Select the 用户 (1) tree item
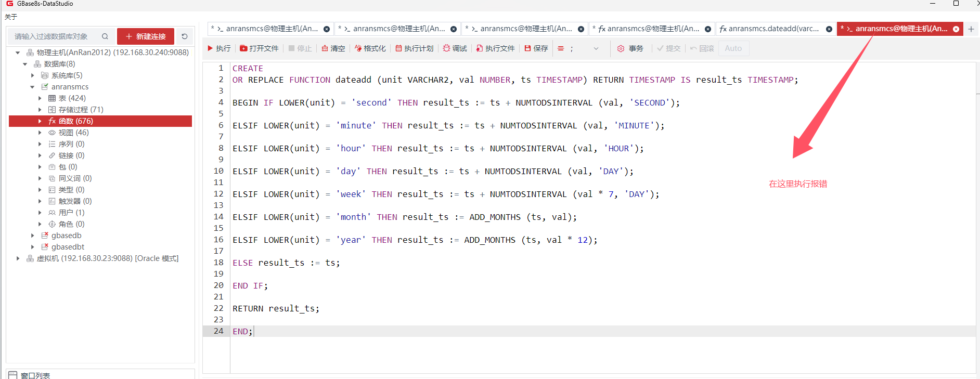 click(x=71, y=213)
